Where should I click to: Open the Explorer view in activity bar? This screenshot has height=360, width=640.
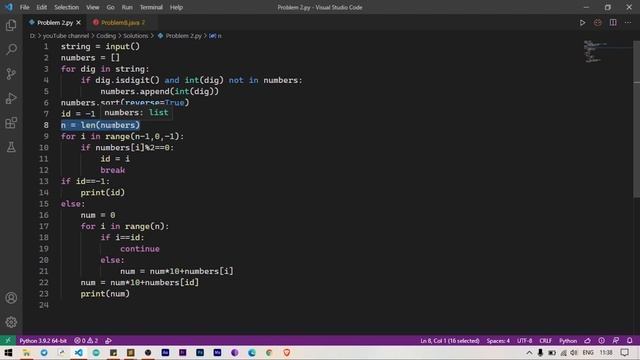tap(11, 25)
